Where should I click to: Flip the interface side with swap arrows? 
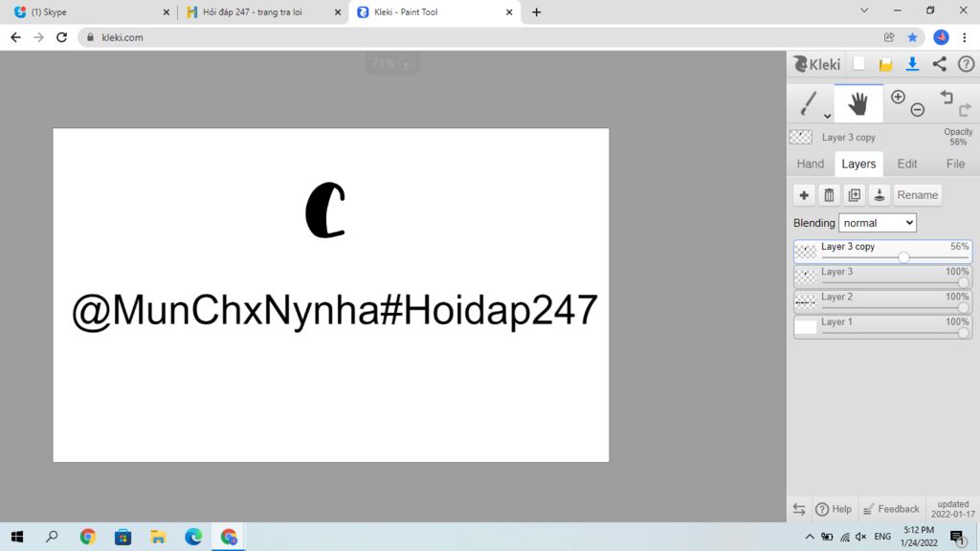799,509
